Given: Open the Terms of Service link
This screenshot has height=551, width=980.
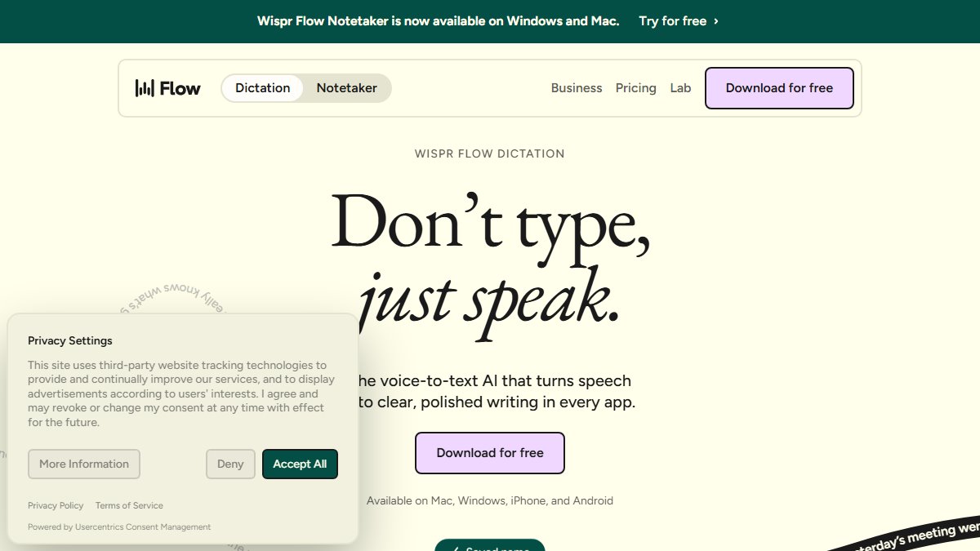Looking at the screenshot, I should click(x=129, y=505).
